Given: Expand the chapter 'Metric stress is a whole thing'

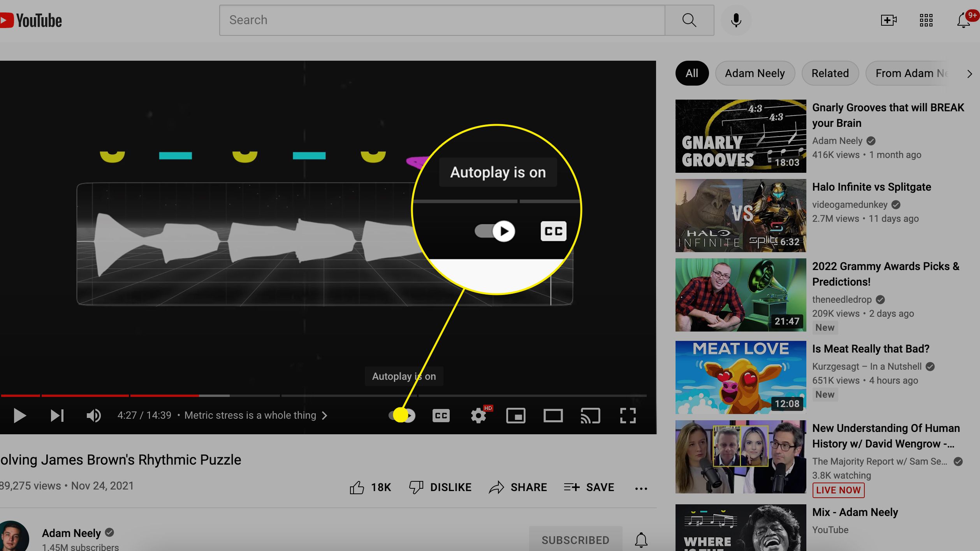Looking at the screenshot, I should (x=256, y=416).
